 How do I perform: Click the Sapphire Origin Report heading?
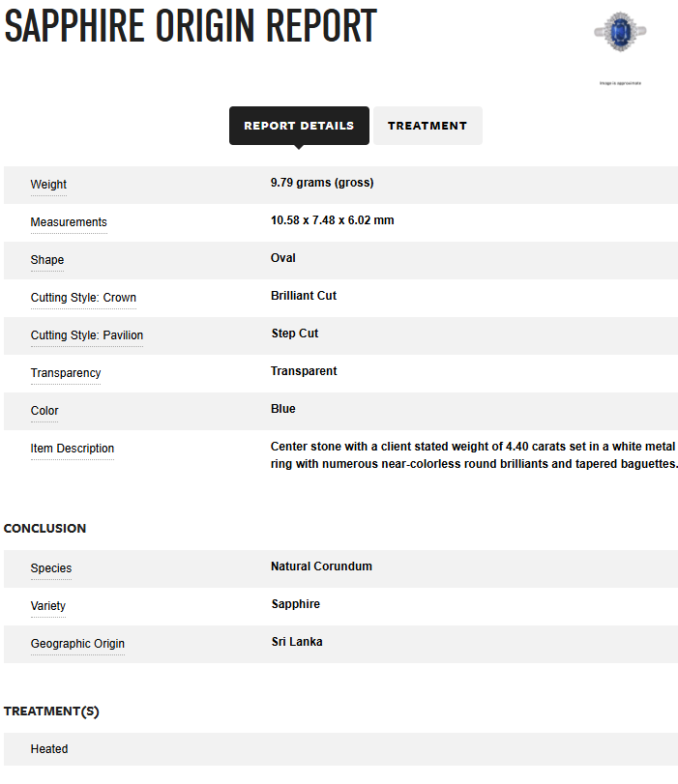coord(191,26)
